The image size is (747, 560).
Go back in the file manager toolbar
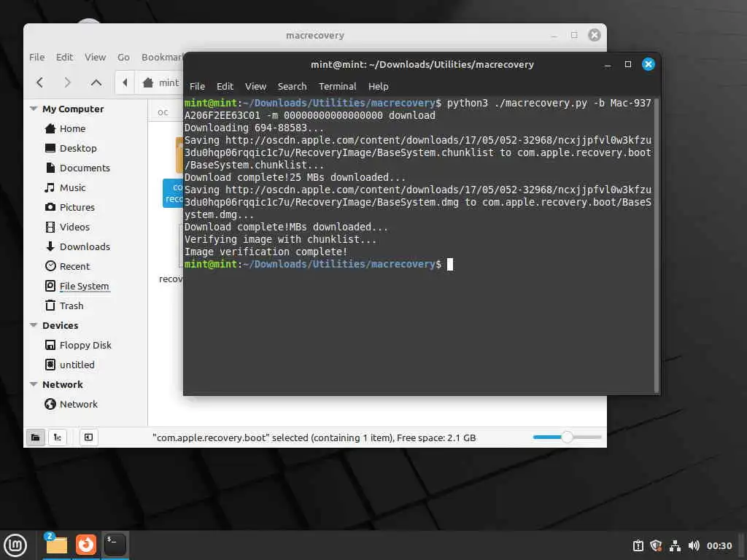[40, 82]
